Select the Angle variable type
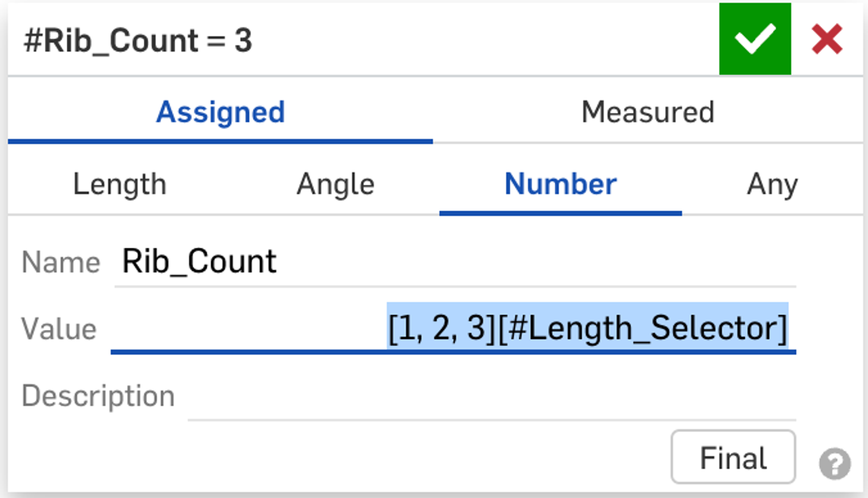 click(335, 184)
